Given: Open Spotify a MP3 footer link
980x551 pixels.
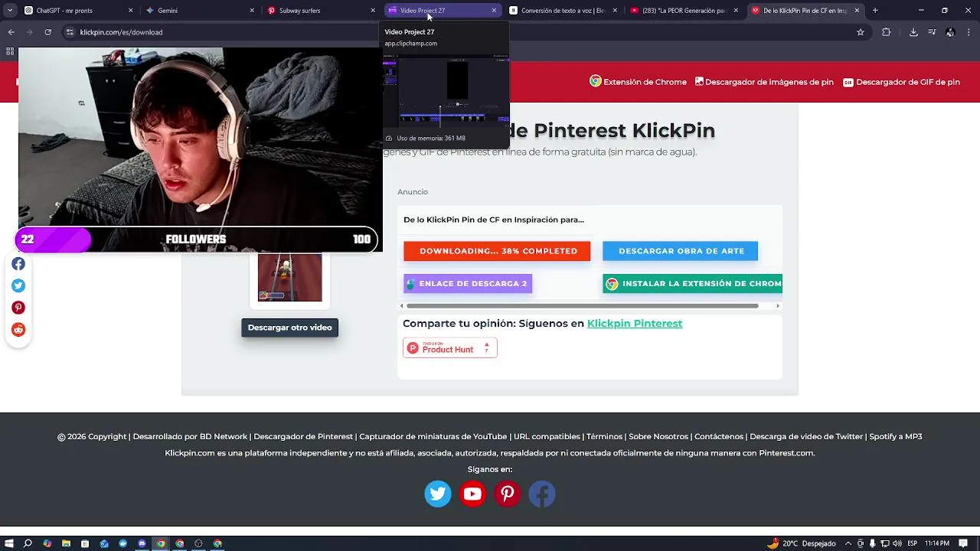Looking at the screenshot, I should tap(896, 436).
